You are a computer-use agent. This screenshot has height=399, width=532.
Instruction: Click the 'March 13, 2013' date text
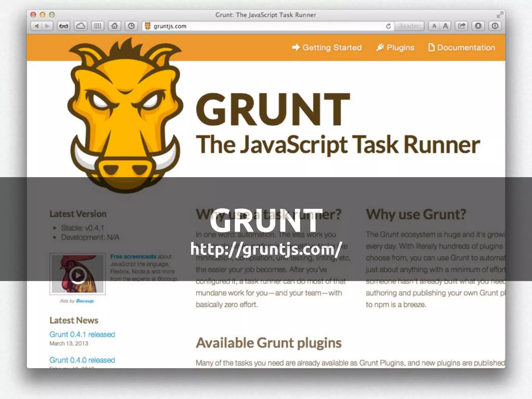69,343
